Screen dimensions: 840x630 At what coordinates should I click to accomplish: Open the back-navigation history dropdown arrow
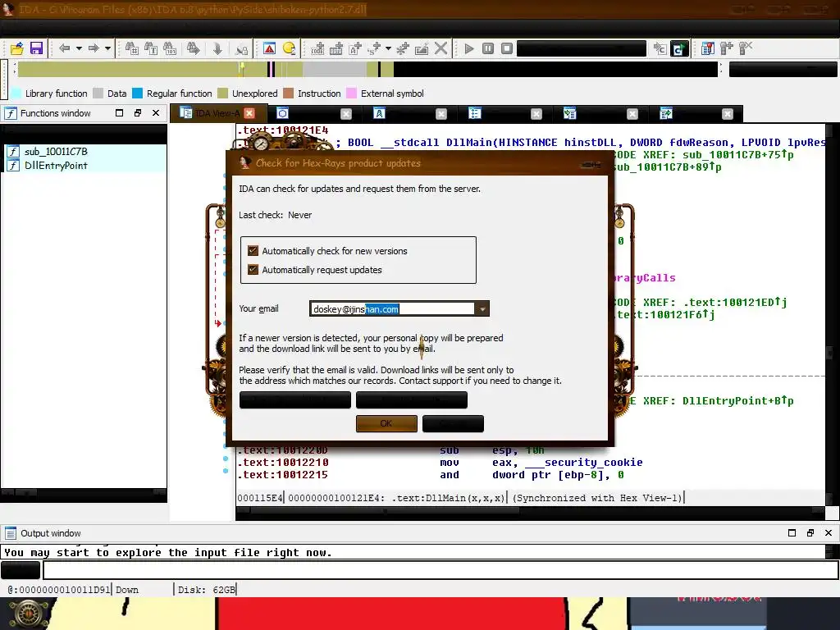pos(79,48)
